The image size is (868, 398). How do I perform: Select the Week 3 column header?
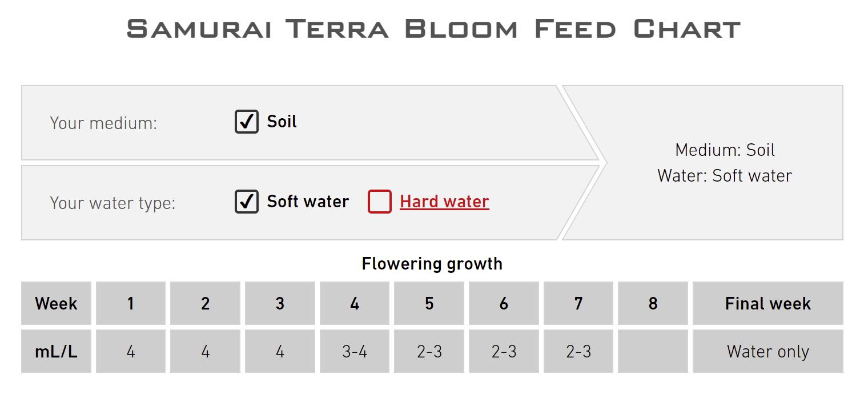pos(280,303)
